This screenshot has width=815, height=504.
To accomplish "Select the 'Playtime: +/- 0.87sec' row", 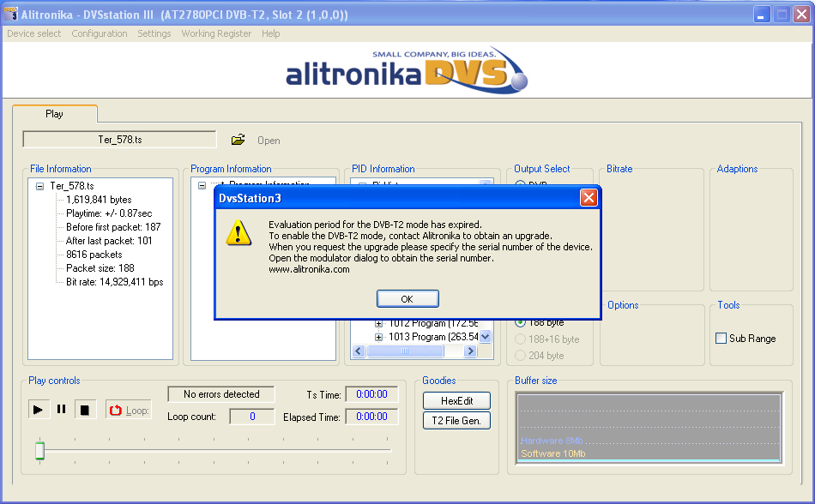I will (109, 213).
